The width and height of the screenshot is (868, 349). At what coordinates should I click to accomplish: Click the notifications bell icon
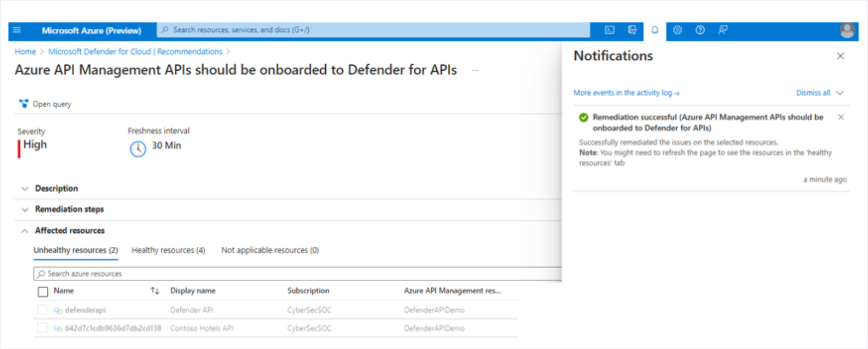[x=655, y=30]
